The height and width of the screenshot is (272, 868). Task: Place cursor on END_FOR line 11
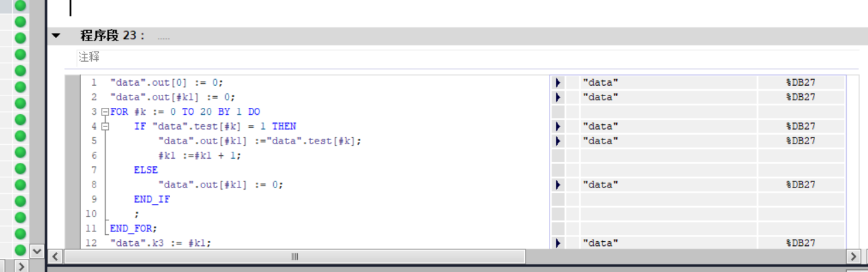(133, 229)
